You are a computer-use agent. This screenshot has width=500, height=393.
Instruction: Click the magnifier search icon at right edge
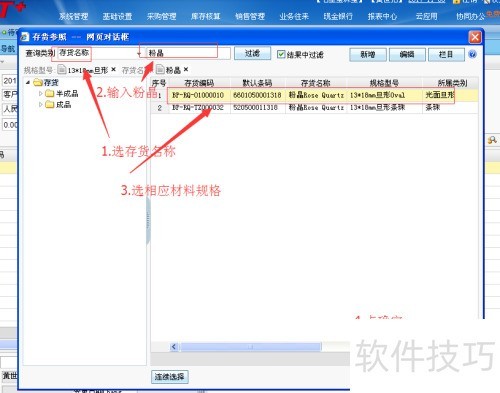click(492, 140)
